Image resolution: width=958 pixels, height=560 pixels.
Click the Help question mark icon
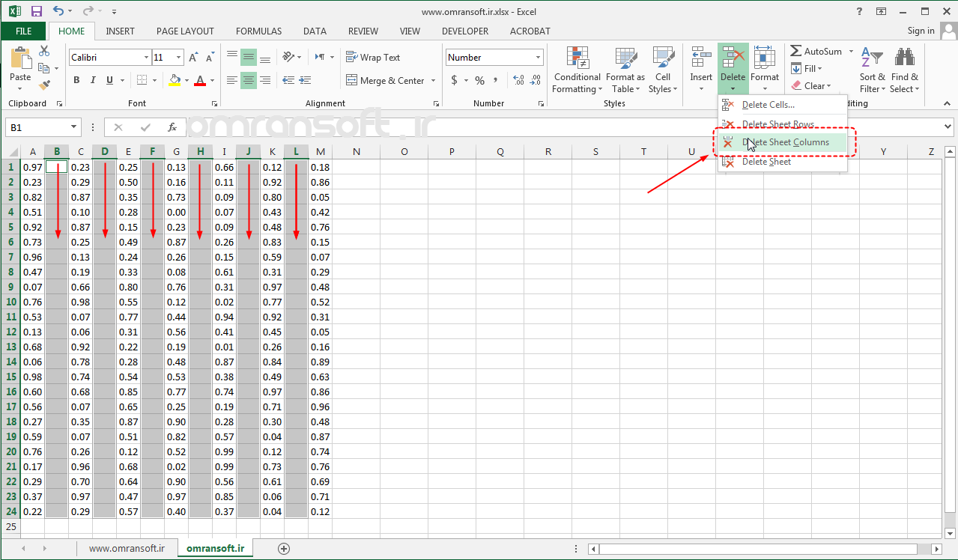point(859,11)
